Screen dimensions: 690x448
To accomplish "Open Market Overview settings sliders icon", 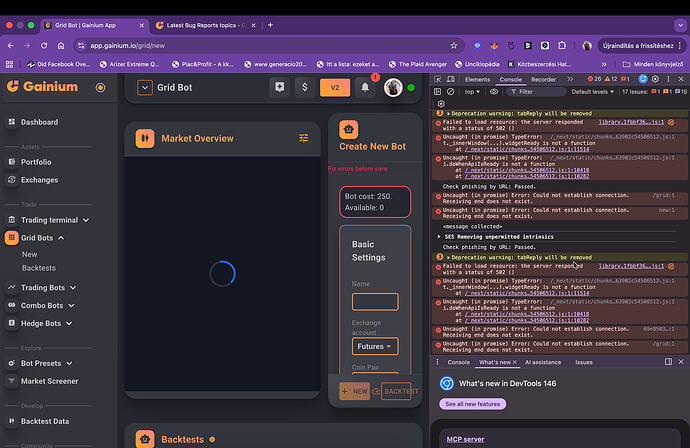I will (304, 138).
